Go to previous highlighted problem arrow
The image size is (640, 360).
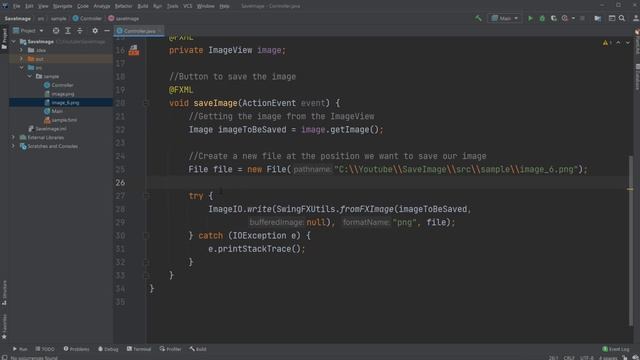click(x=618, y=42)
